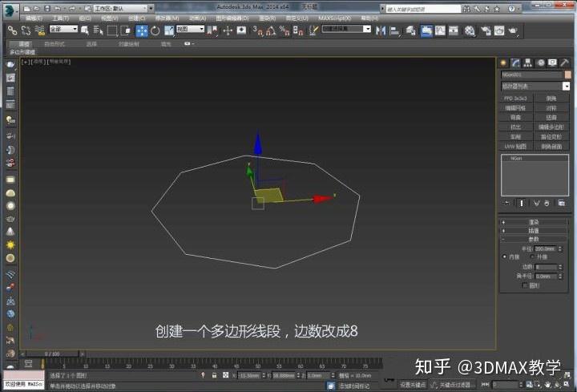577x392 pixels.
Task: Activate the Select and Move tool
Action: pos(142,30)
